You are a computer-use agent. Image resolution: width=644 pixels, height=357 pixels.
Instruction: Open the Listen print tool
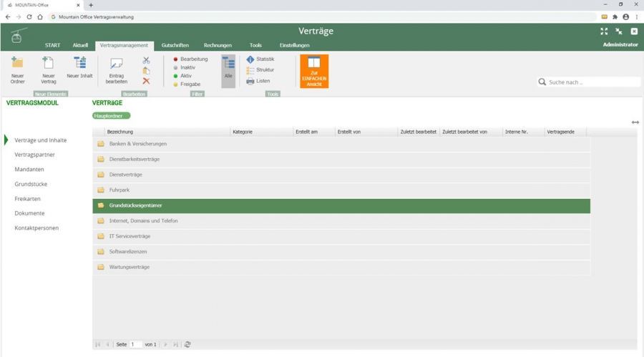coord(259,81)
